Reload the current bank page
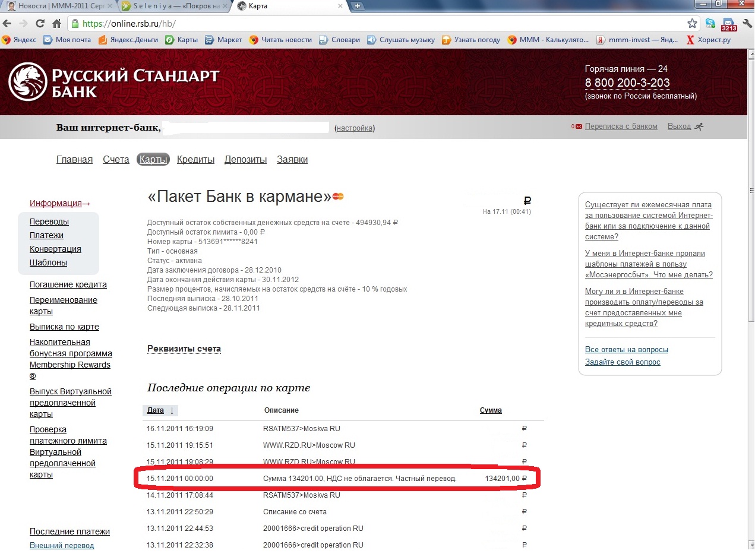 (x=40, y=24)
